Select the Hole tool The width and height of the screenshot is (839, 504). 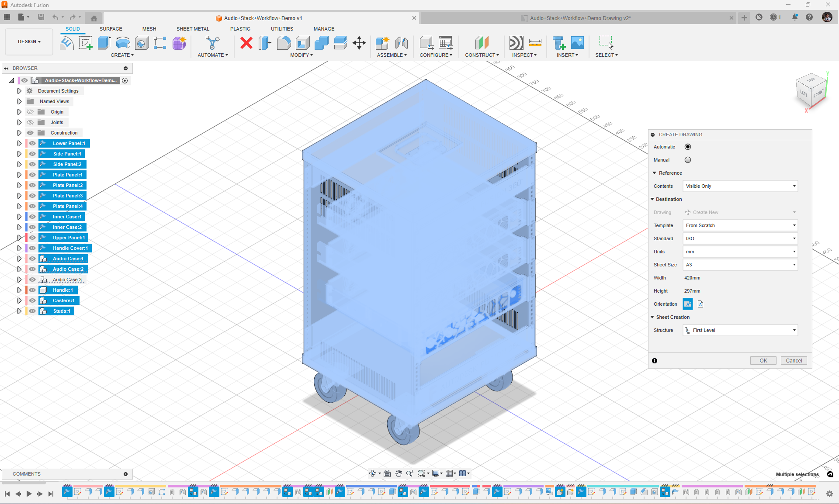pyautogui.click(x=142, y=43)
